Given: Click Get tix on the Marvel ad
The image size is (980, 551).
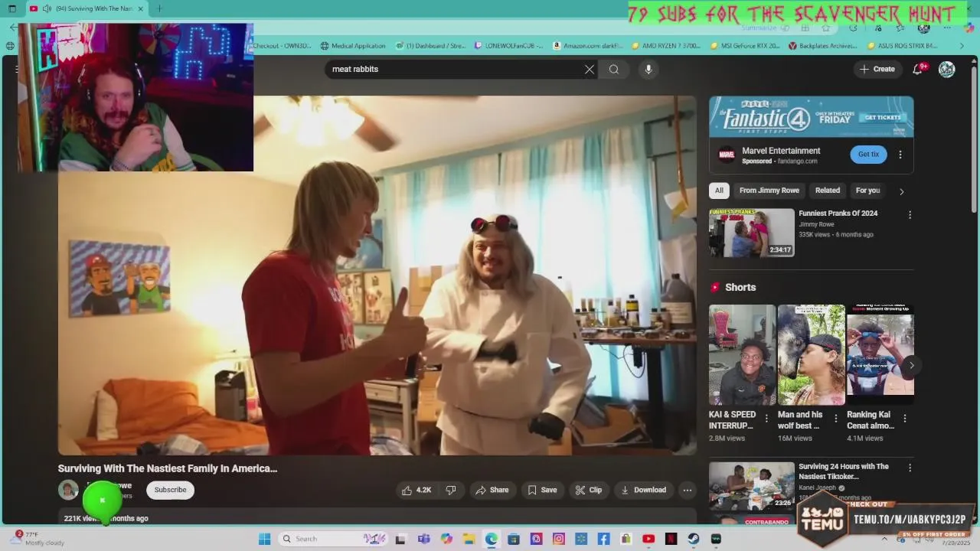Looking at the screenshot, I should 868,155.
